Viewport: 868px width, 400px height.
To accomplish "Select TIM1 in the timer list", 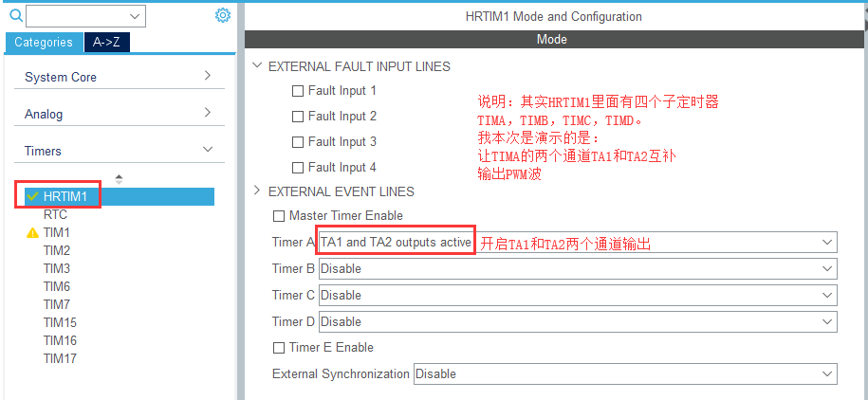I will click(57, 233).
